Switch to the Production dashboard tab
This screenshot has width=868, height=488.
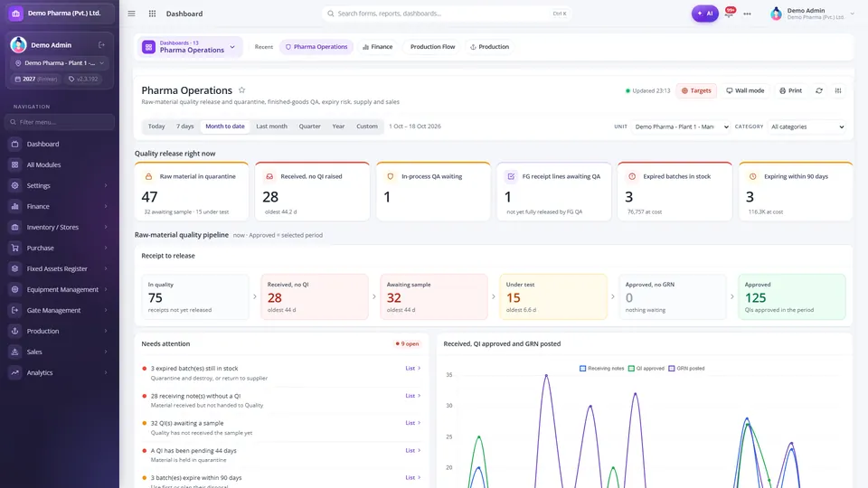click(489, 47)
